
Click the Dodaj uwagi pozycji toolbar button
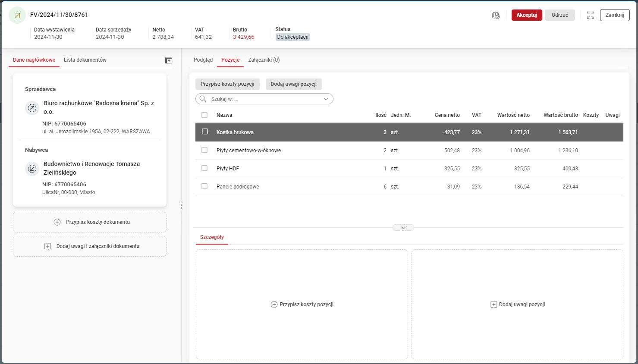click(294, 84)
